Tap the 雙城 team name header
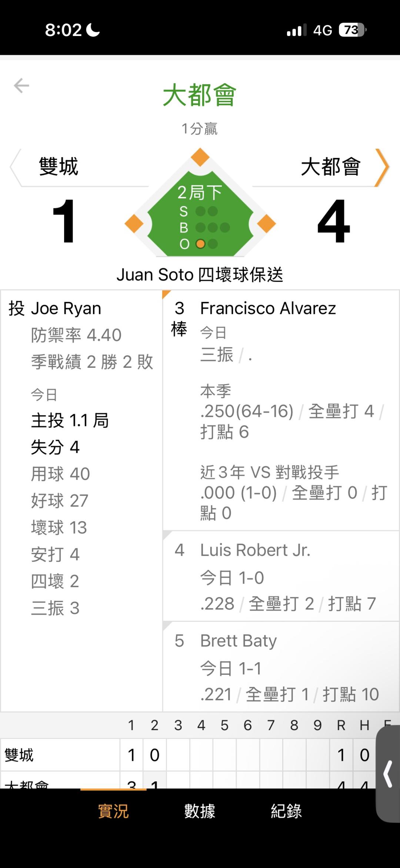Screen dimensions: 400x868 59,166
